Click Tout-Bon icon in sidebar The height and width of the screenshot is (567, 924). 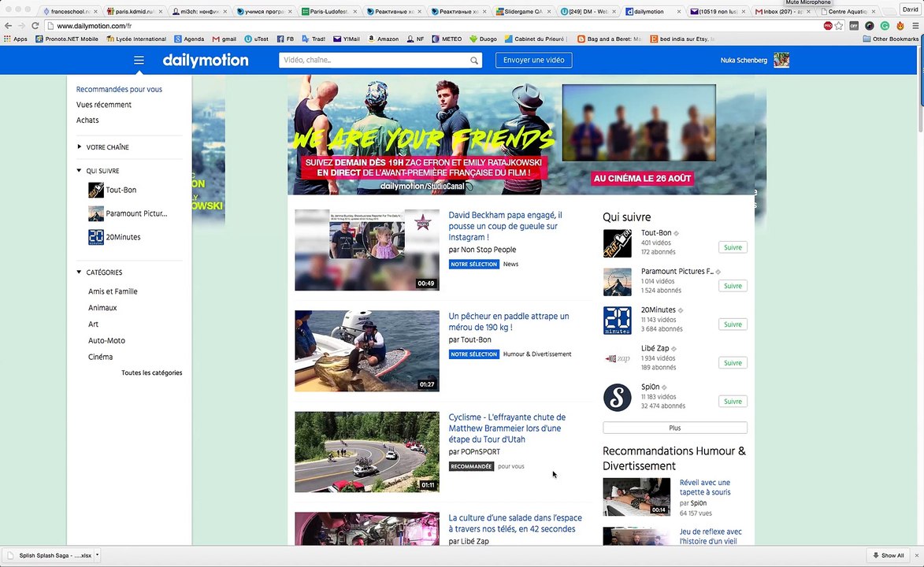95,190
